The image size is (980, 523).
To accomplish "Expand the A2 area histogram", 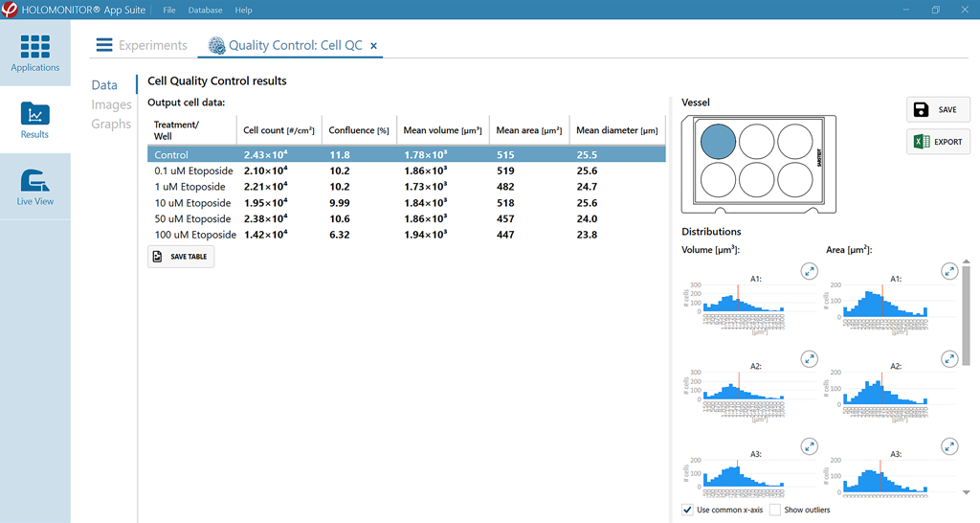I will tap(949, 358).
